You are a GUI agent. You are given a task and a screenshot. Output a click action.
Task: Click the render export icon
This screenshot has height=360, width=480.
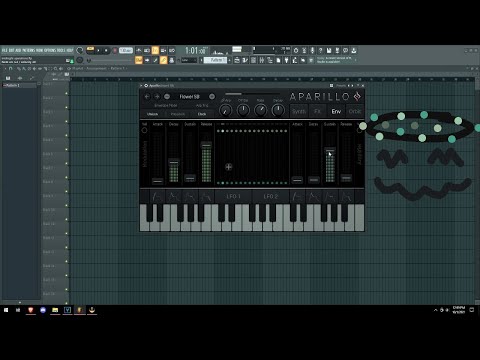pos(337,50)
